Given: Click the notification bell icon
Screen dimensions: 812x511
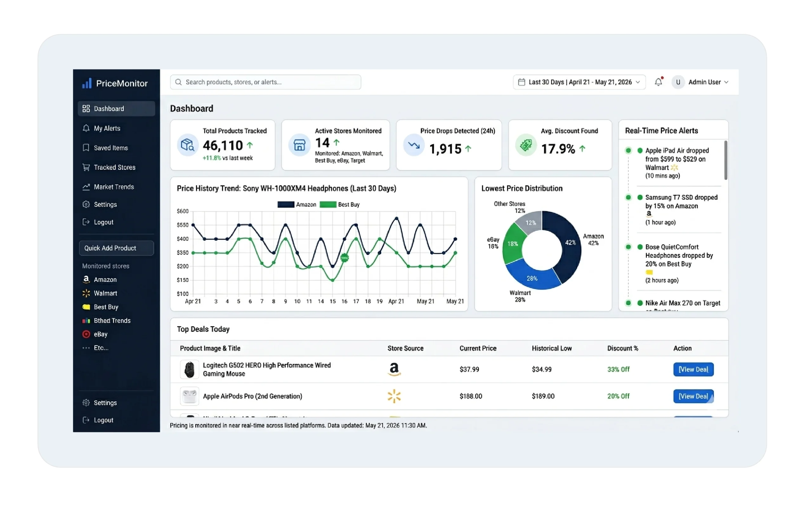Looking at the screenshot, I should [x=658, y=82].
